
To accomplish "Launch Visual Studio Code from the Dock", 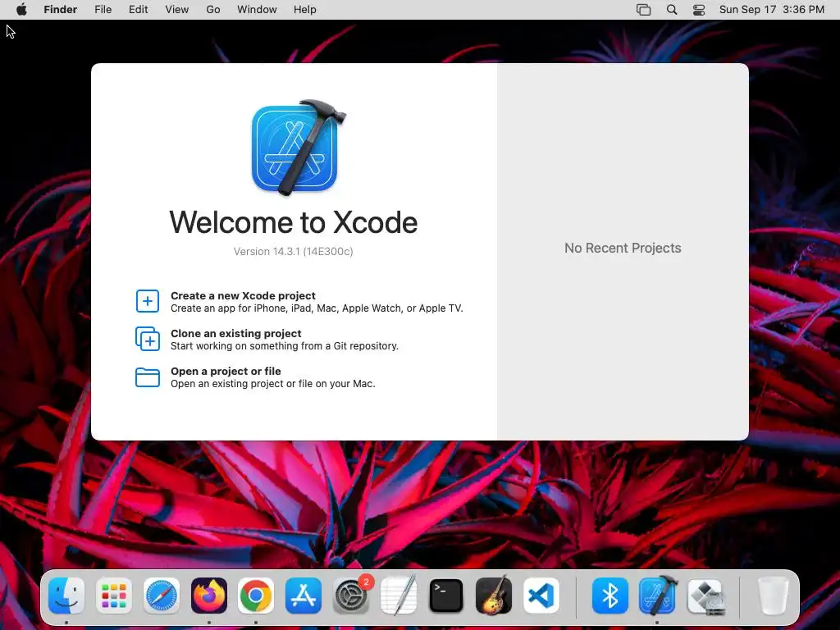I will point(541,596).
